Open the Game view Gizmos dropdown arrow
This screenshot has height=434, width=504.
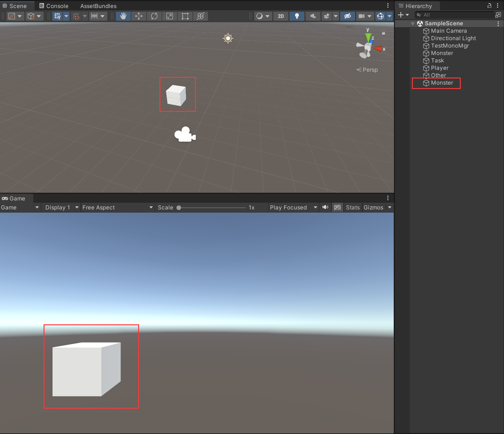(390, 207)
